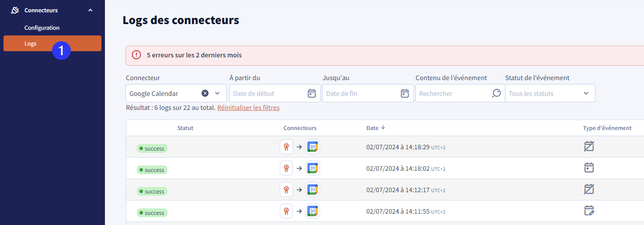Open the start date calendar picker icon
Image resolution: width=644 pixels, height=225 pixels.
pos(312,93)
